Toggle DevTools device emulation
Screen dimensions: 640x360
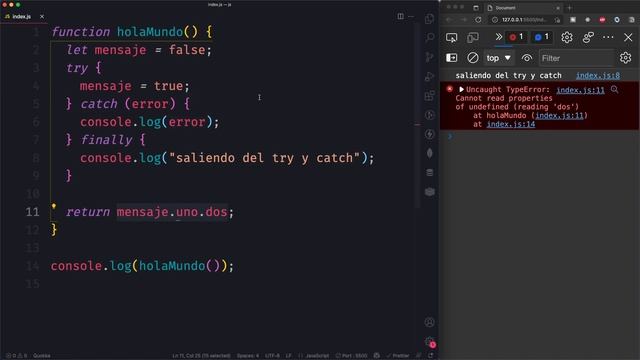tap(473, 38)
